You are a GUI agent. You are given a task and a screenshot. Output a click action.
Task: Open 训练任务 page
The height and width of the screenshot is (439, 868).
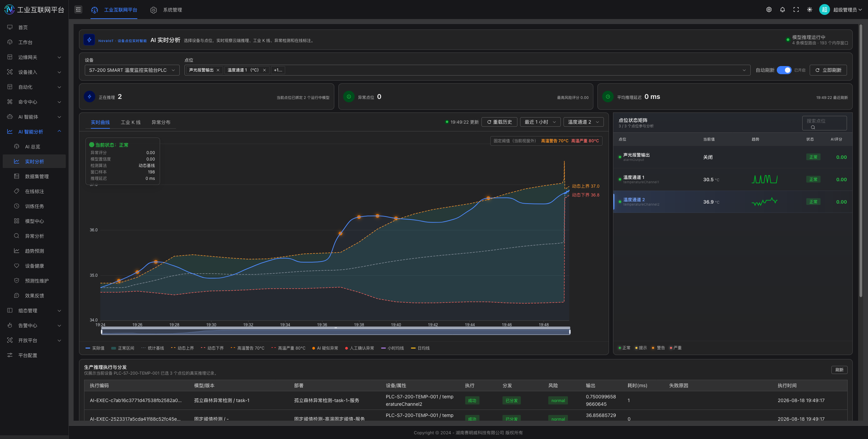click(34, 206)
